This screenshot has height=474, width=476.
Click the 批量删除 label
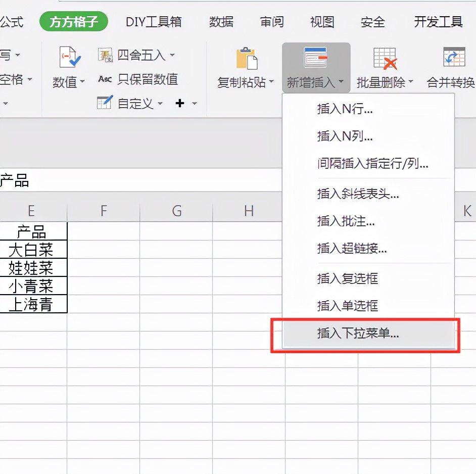pos(381,82)
